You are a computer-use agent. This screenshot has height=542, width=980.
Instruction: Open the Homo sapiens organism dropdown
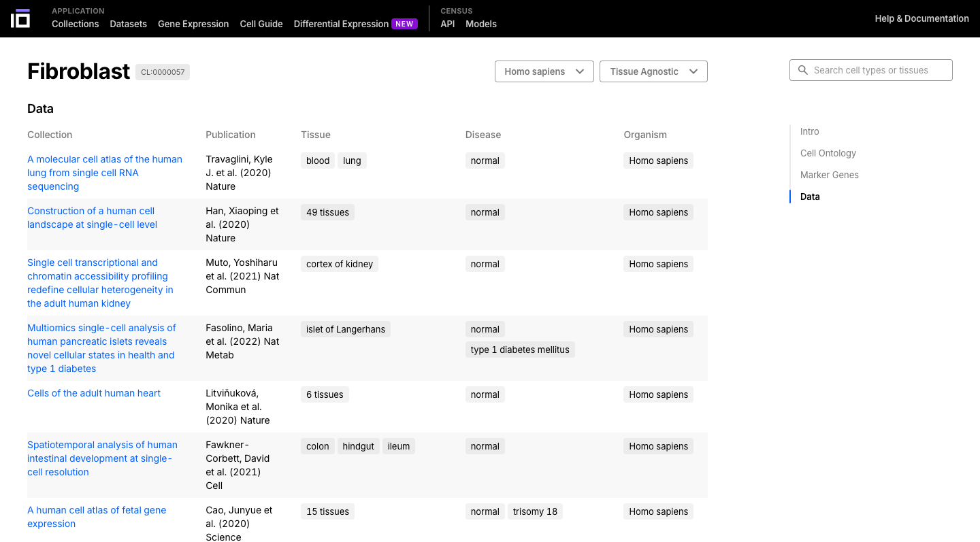544,71
